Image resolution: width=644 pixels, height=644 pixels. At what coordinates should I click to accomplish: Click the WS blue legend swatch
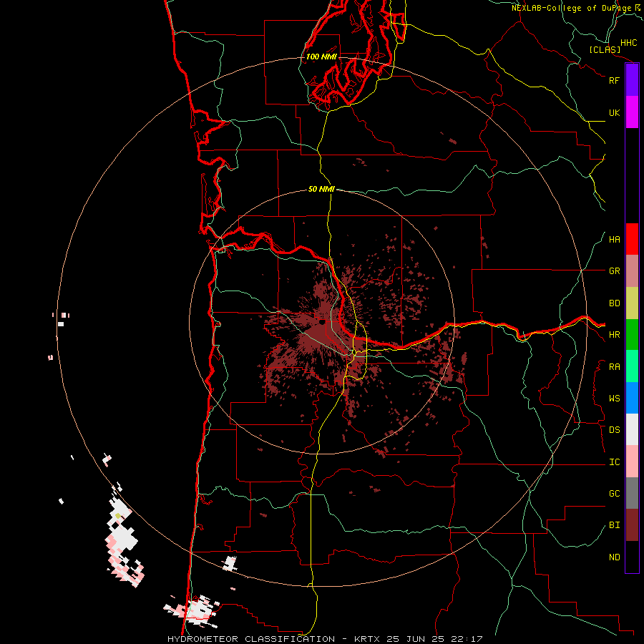(x=632, y=398)
